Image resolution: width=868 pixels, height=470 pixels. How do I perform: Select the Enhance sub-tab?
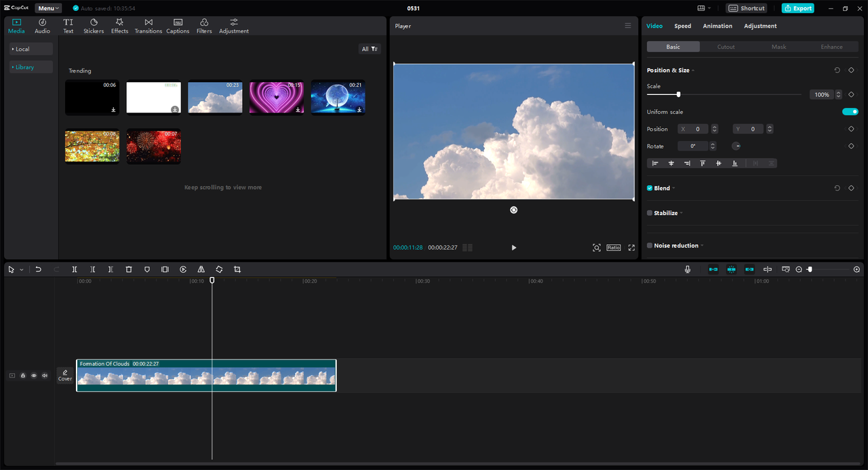pos(831,47)
